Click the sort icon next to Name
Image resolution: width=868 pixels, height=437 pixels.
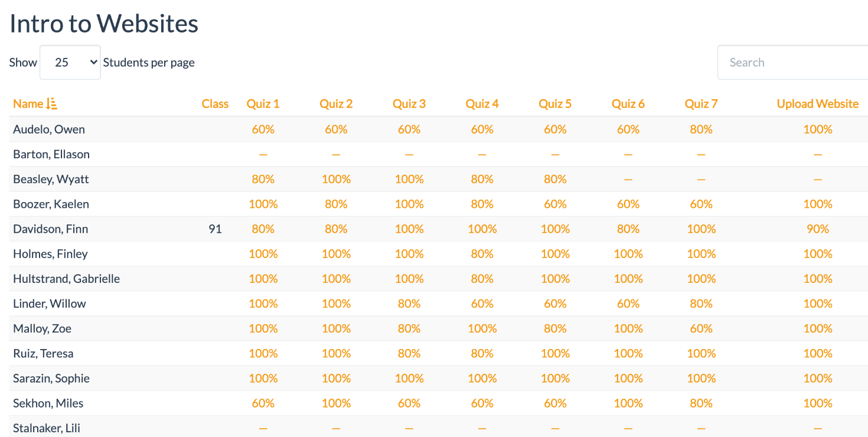point(52,104)
